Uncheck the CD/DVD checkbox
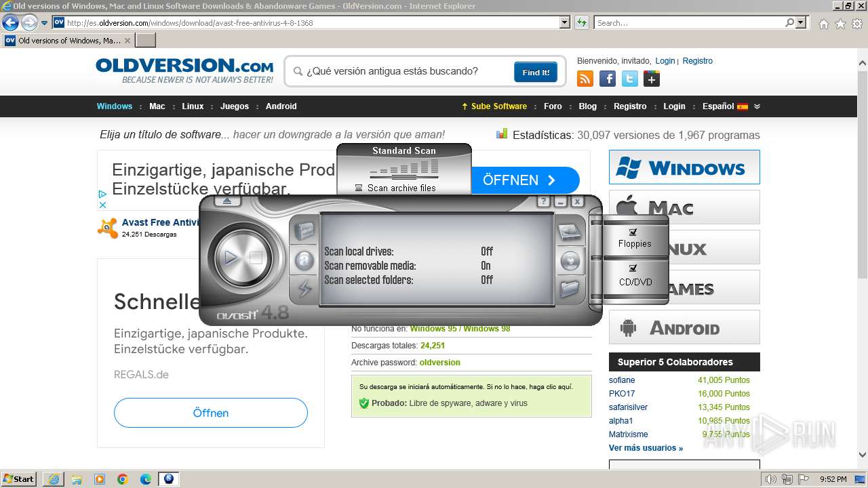This screenshot has height=488, width=868. 633,268
